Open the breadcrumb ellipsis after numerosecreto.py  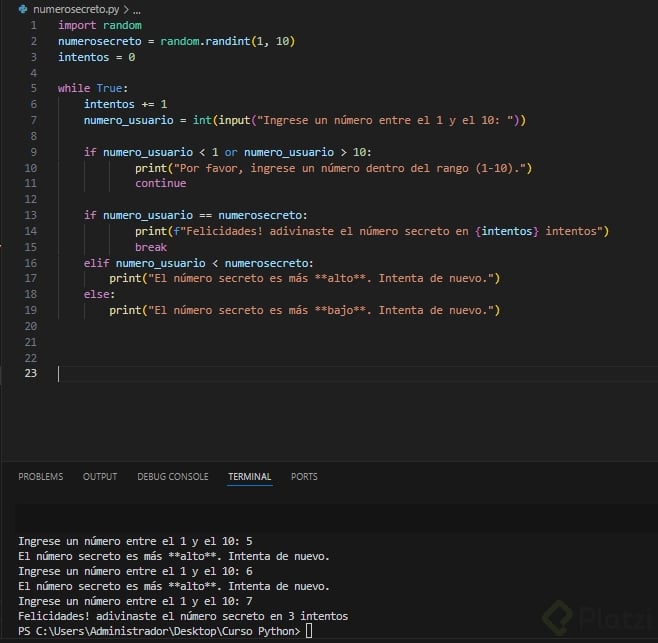click(x=136, y=10)
